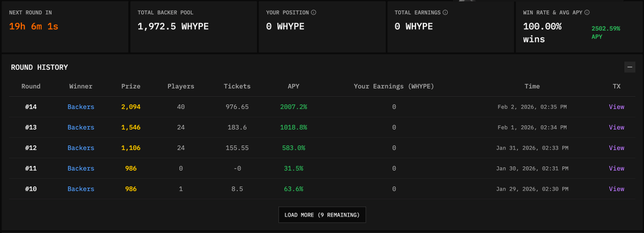Click the Feb 1, 2026, 02:34 PM timestamp
644x233 pixels.
tap(532, 127)
